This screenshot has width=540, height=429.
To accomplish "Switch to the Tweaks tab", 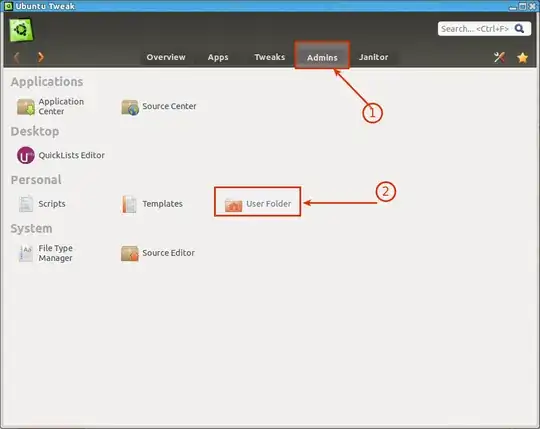I will click(x=270, y=57).
